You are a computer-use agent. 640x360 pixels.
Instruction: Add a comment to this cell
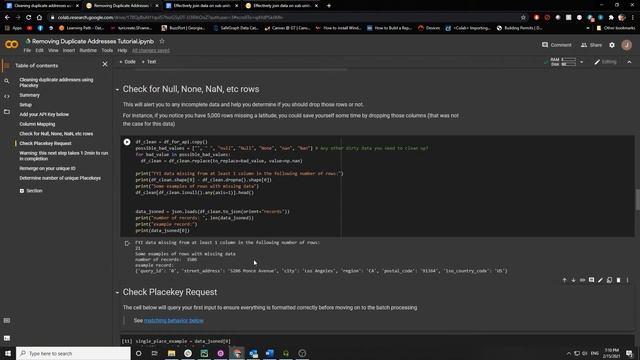pyautogui.click(x=591, y=280)
